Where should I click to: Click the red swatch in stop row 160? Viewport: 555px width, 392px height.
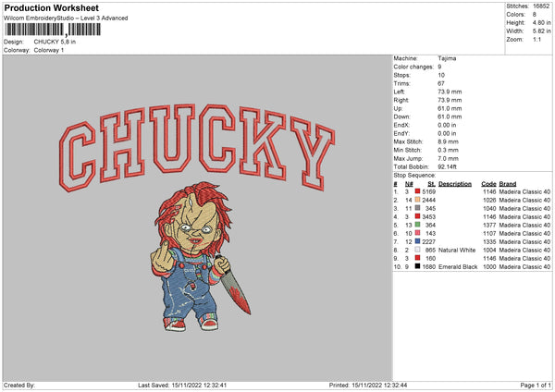(x=417, y=258)
